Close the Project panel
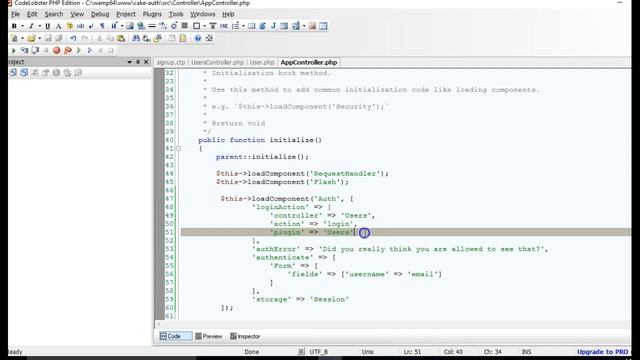 pos(146,62)
